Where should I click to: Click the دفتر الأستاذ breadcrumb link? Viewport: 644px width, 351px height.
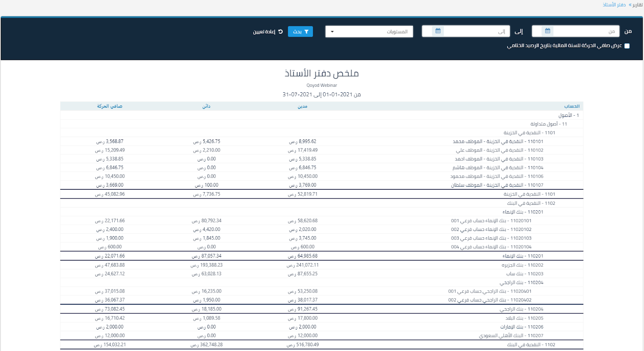click(614, 5)
